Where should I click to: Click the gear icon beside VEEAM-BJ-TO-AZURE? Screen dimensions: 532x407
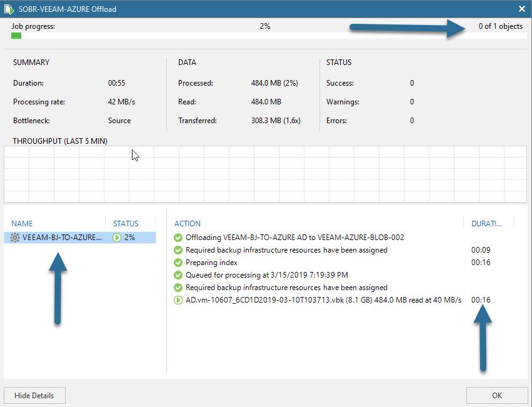click(15, 238)
